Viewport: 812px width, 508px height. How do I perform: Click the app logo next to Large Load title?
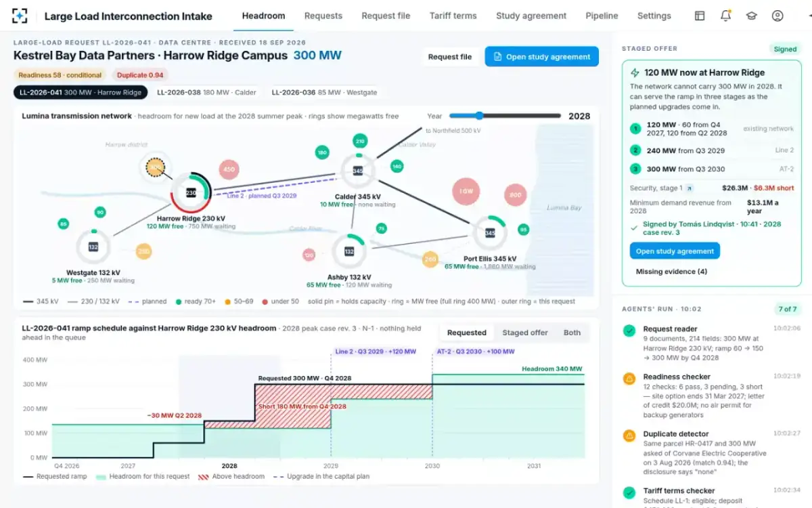[20, 16]
